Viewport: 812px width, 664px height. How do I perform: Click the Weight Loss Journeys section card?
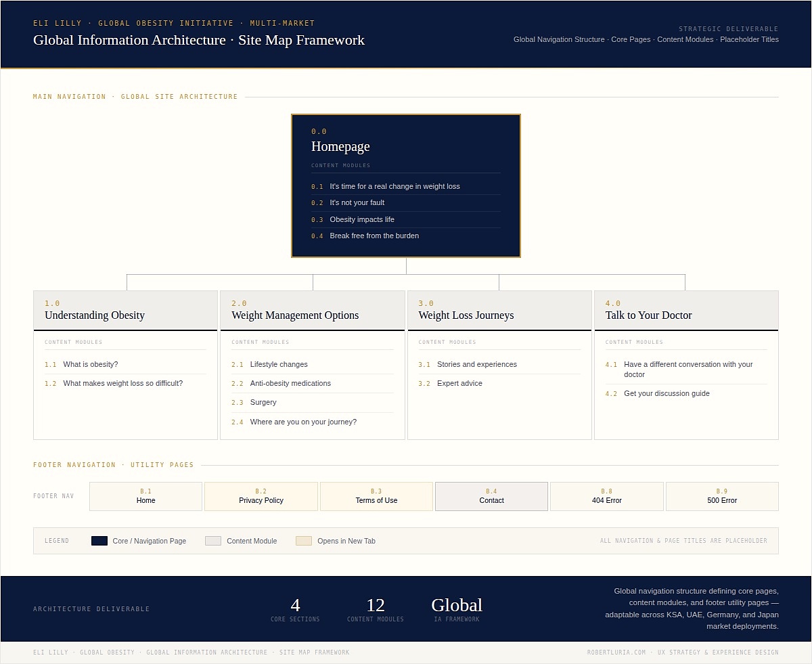pos(499,309)
